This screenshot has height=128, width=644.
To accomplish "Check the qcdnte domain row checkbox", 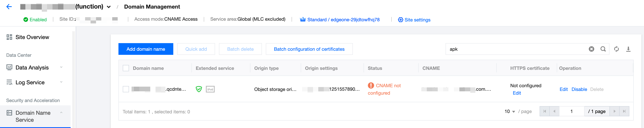I will point(126,89).
